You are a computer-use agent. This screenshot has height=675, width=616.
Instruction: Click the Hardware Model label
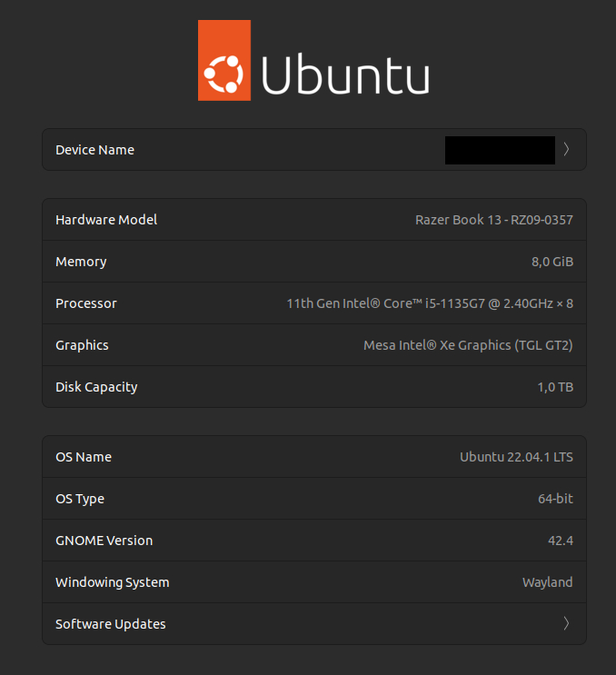click(106, 220)
